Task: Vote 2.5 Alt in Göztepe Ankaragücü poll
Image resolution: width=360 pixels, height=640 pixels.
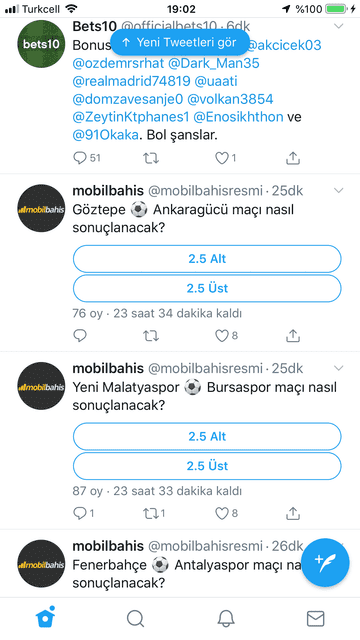Action: [207, 259]
